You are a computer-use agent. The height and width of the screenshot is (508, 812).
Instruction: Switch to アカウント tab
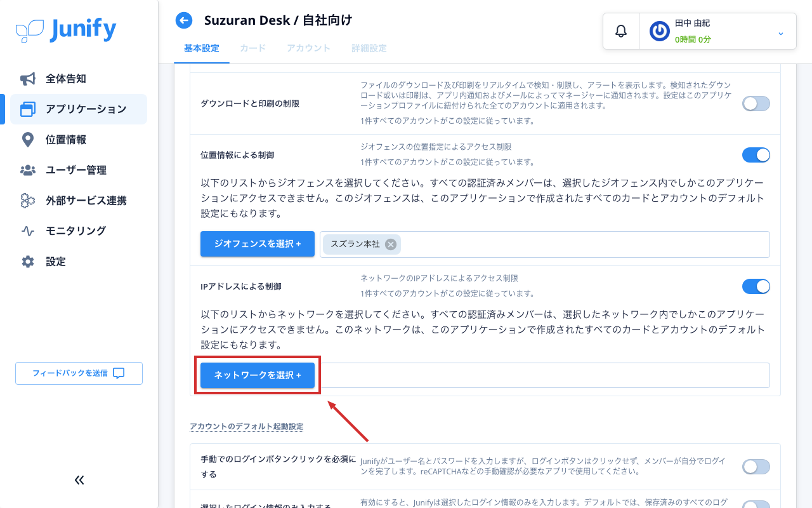308,48
